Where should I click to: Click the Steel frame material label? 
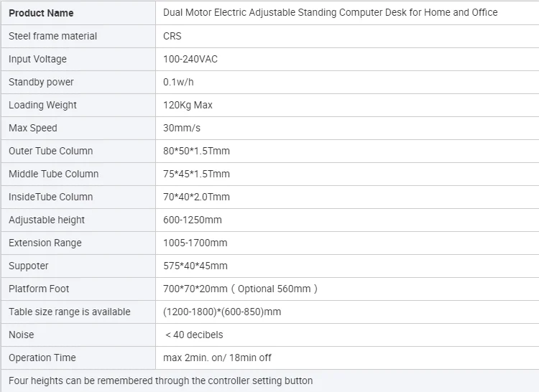(x=52, y=36)
